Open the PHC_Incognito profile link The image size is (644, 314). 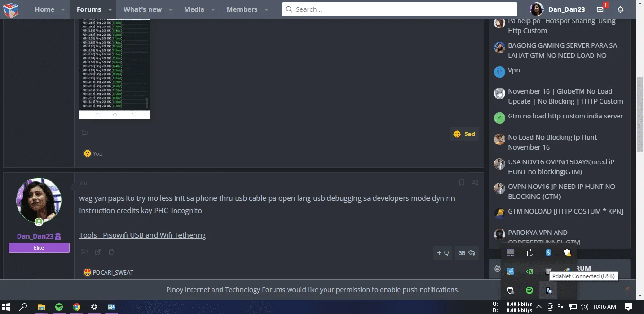click(x=178, y=210)
